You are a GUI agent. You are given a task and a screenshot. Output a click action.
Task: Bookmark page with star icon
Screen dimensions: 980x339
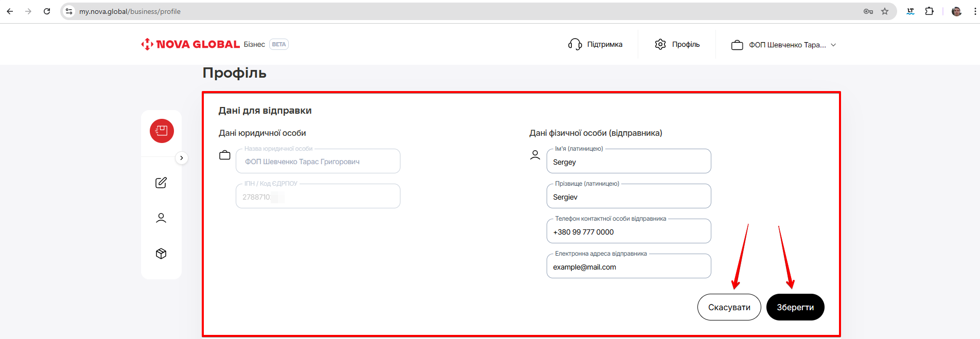885,11
